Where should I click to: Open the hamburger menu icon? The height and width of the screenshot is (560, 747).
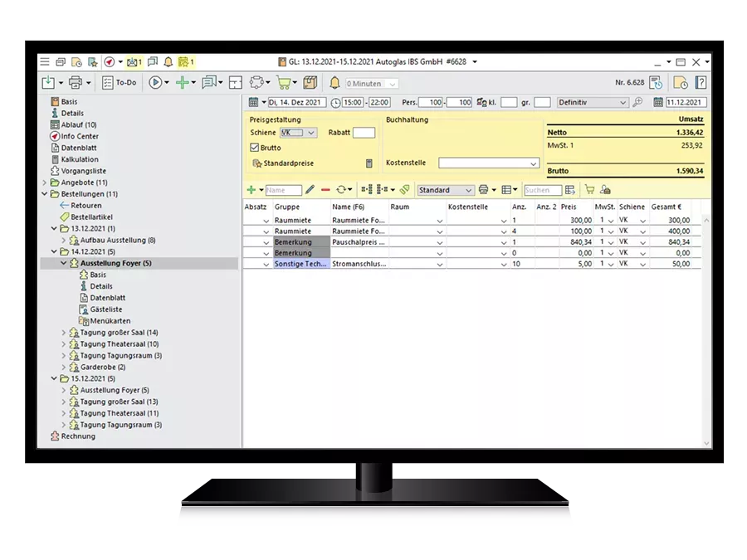(45, 62)
